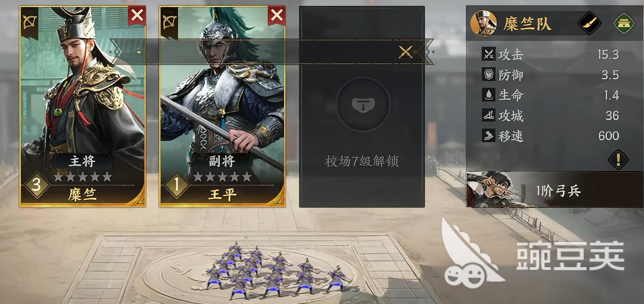This screenshot has height=304, width=644.
Task: Click bow troop icon on 王平 card
Action: (x=170, y=22)
